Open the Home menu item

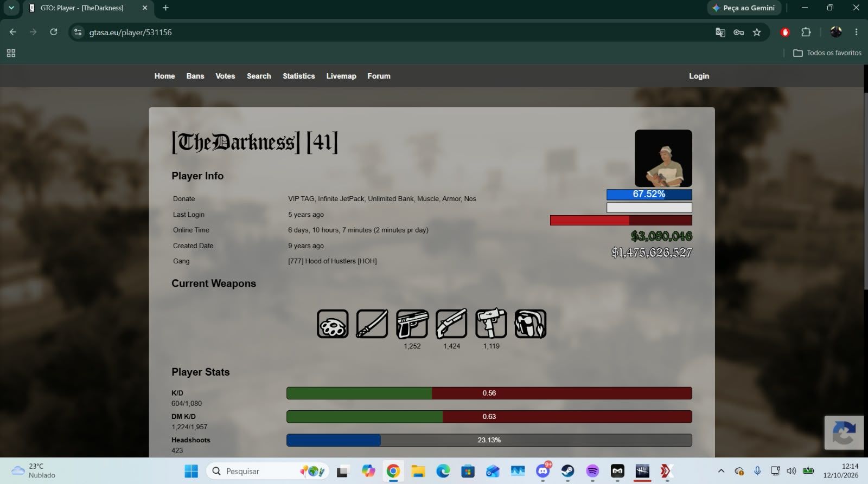(164, 76)
